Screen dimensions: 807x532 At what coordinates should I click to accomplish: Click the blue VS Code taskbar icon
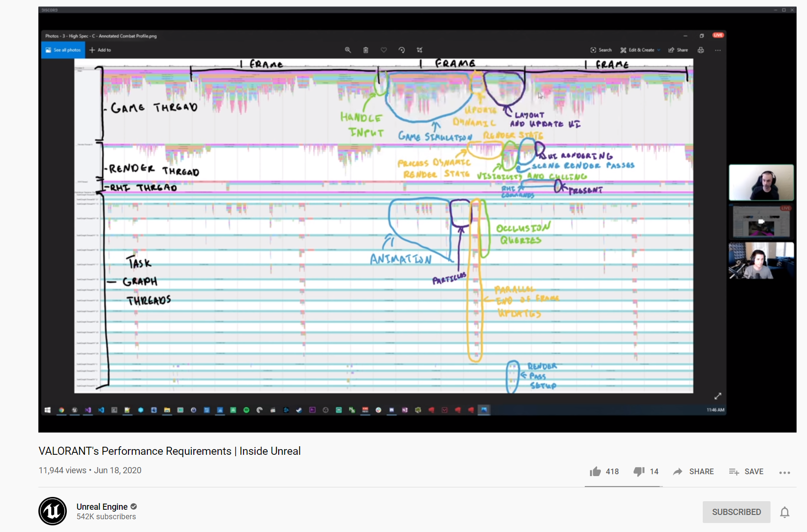pyautogui.click(x=101, y=410)
